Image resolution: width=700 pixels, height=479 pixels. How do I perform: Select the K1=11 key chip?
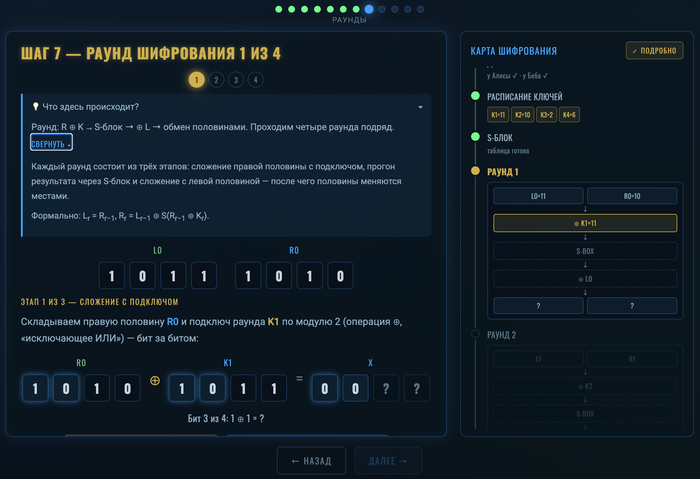click(498, 115)
